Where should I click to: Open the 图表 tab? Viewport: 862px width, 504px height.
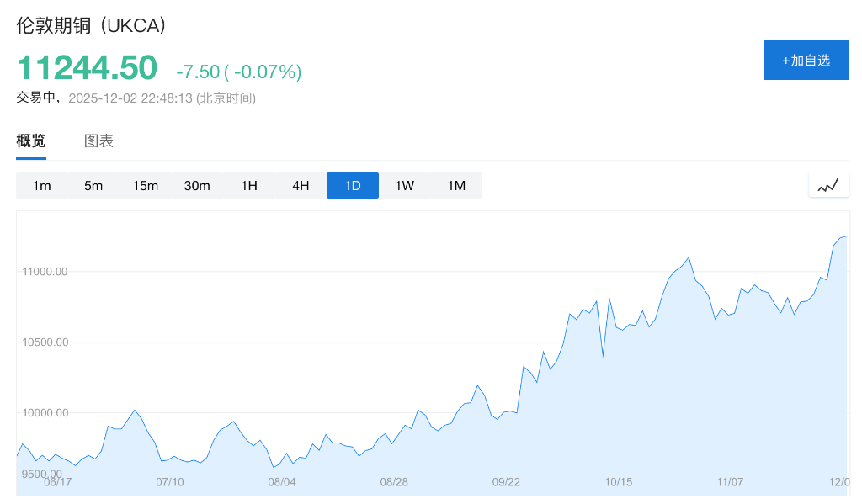tap(98, 141)
